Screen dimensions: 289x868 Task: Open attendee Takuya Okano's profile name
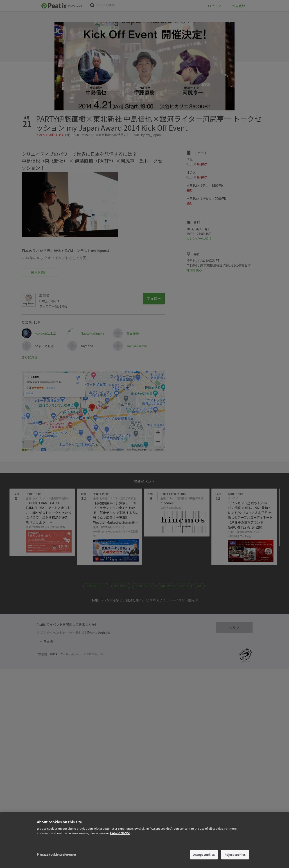pos(137,346)
